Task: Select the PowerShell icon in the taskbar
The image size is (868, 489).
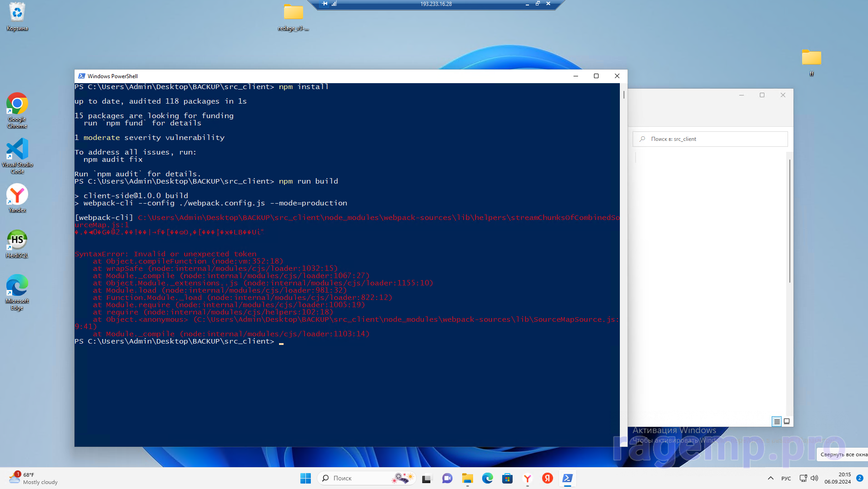Action: coord(568,478)
